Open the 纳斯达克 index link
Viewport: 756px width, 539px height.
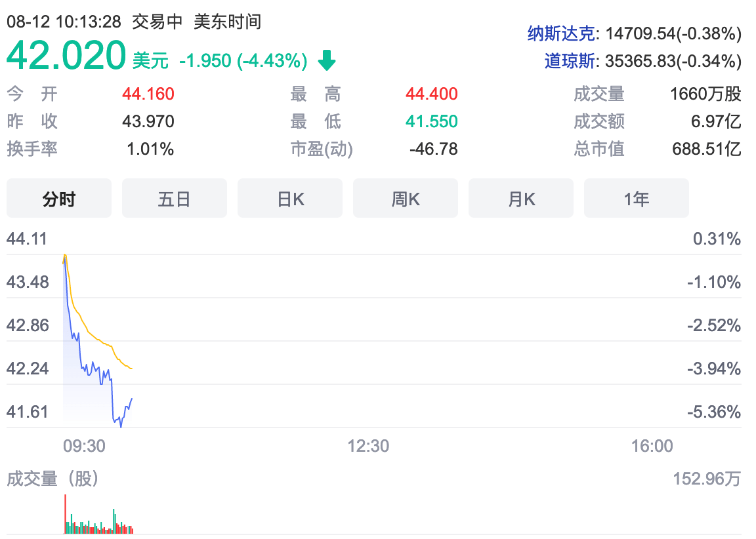562,33
